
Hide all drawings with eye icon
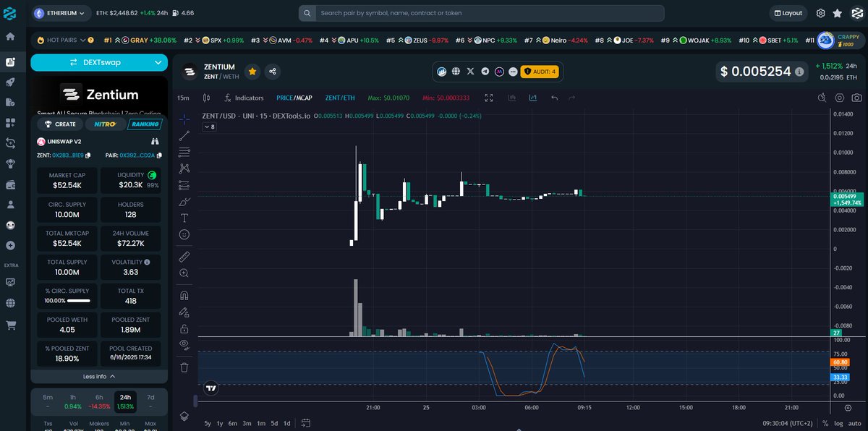(x=184, y=345)
